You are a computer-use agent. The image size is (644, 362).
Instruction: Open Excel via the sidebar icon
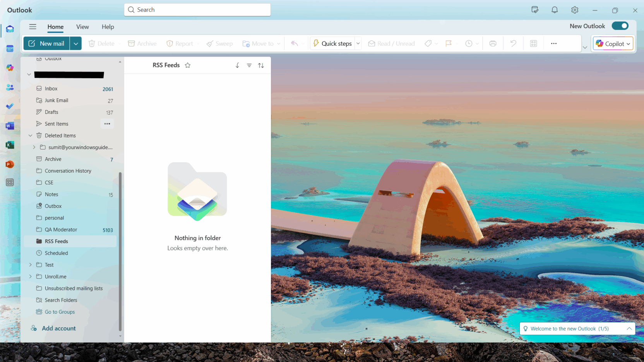tap(10, 145)
